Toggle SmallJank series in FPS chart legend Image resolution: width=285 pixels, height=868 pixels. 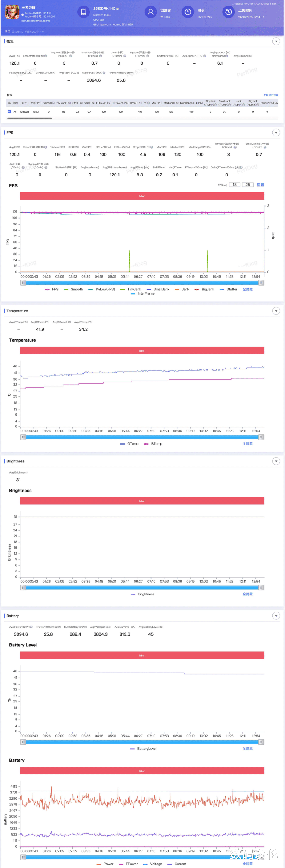click(x=158, y=290)
